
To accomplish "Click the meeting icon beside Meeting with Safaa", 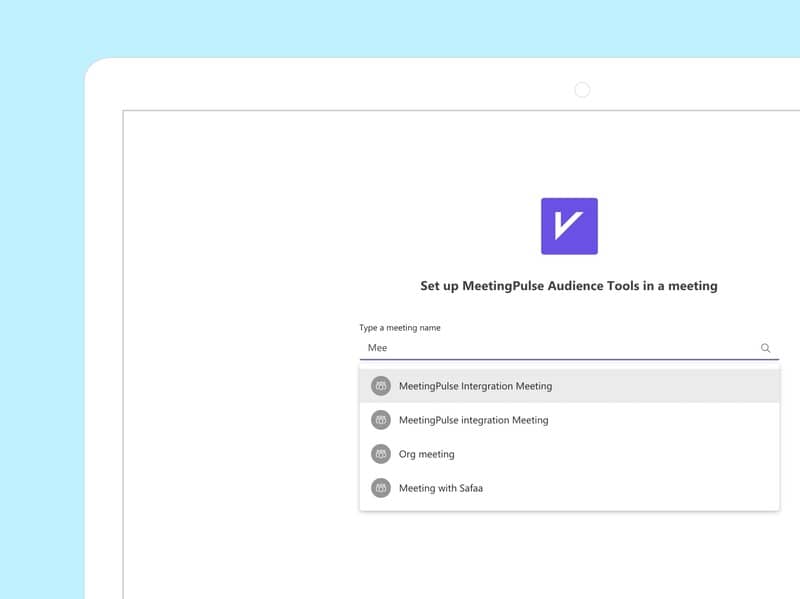I will pyautogui.click(x=380, y=488).
